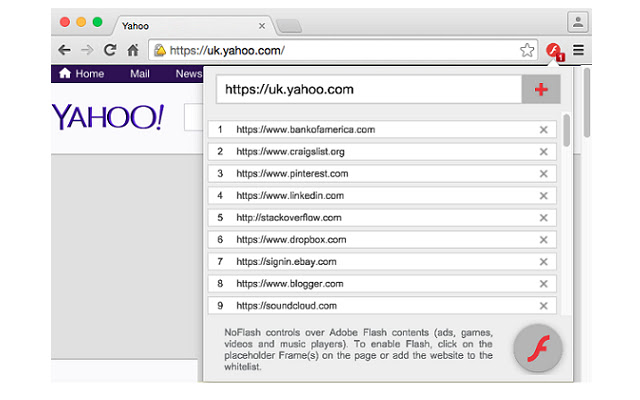
Task: Select https://www.blogger.com entry
Action: tap(382, 284)
